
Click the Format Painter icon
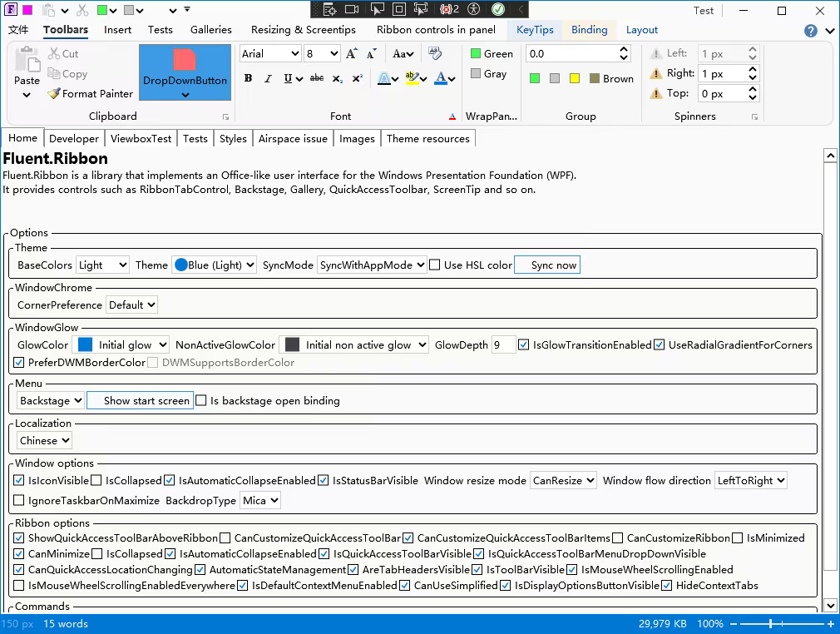(x=52, y=93)
